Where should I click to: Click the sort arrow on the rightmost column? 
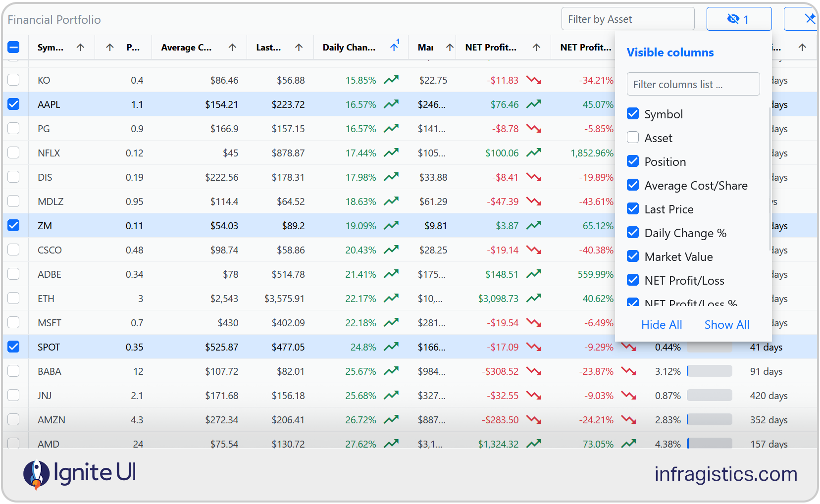tap(802, 47)
